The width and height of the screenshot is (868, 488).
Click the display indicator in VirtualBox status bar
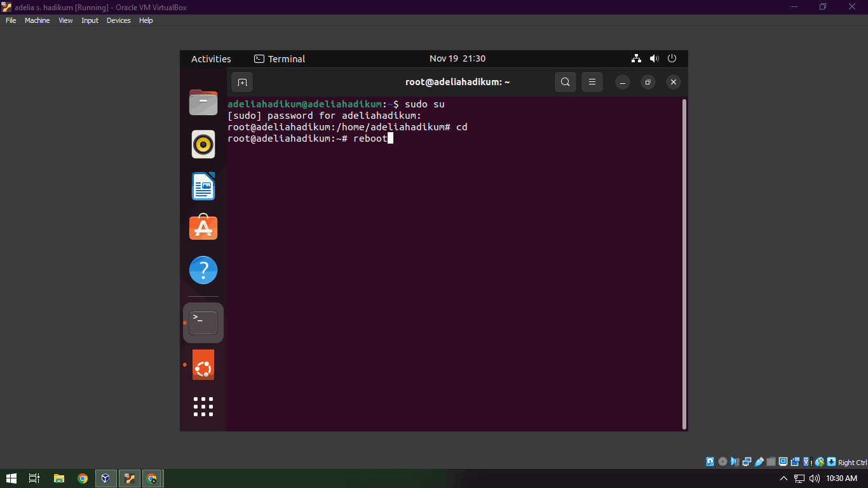point(783,462)
